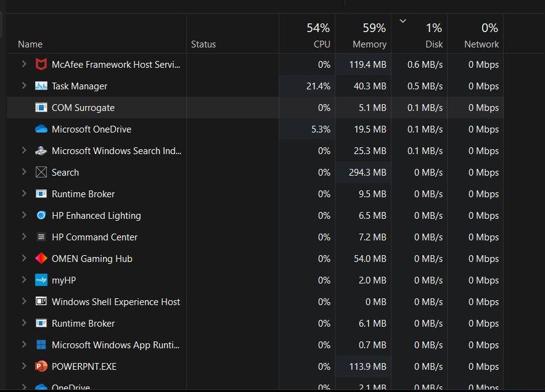Sort processes by the CPU column
This screenshot has width=545, height=392.
coord(307,36)
